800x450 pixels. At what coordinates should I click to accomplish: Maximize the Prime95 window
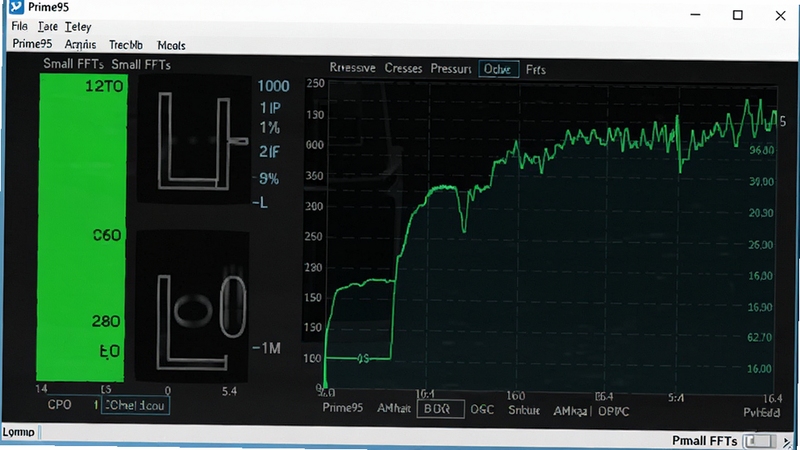(738, 15)
